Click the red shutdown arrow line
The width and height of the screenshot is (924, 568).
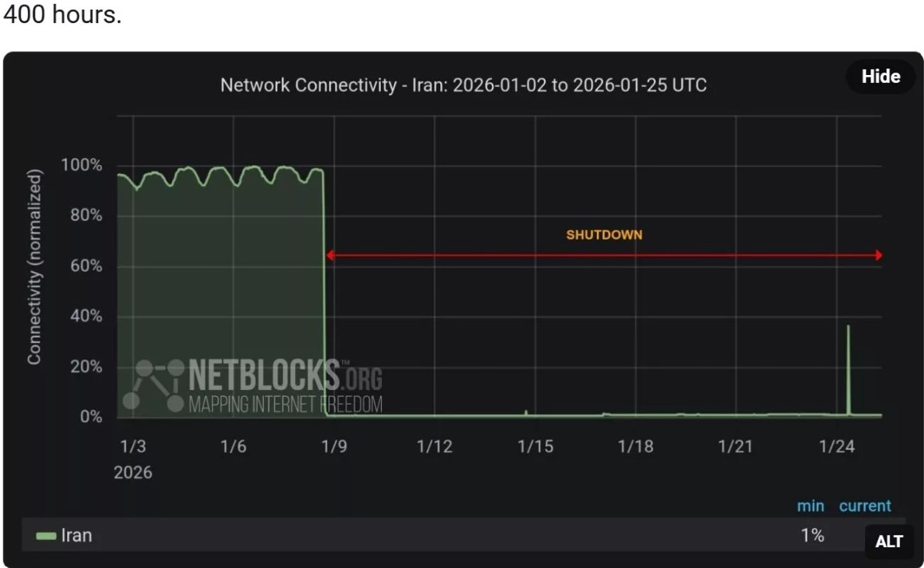(606, 255)
